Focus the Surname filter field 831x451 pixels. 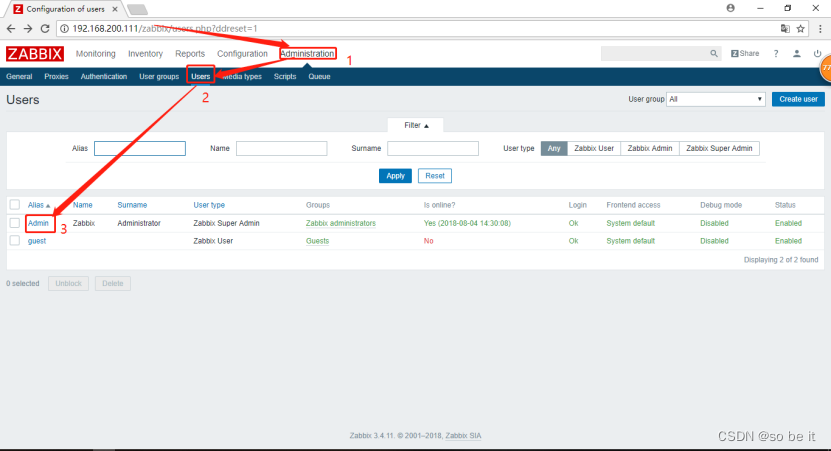coord(433,148)
